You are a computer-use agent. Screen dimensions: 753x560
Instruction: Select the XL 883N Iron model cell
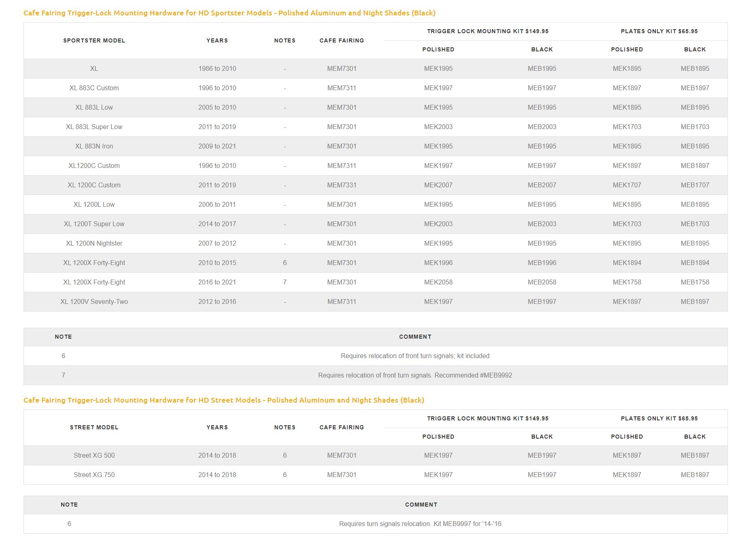tap(94, 146)
